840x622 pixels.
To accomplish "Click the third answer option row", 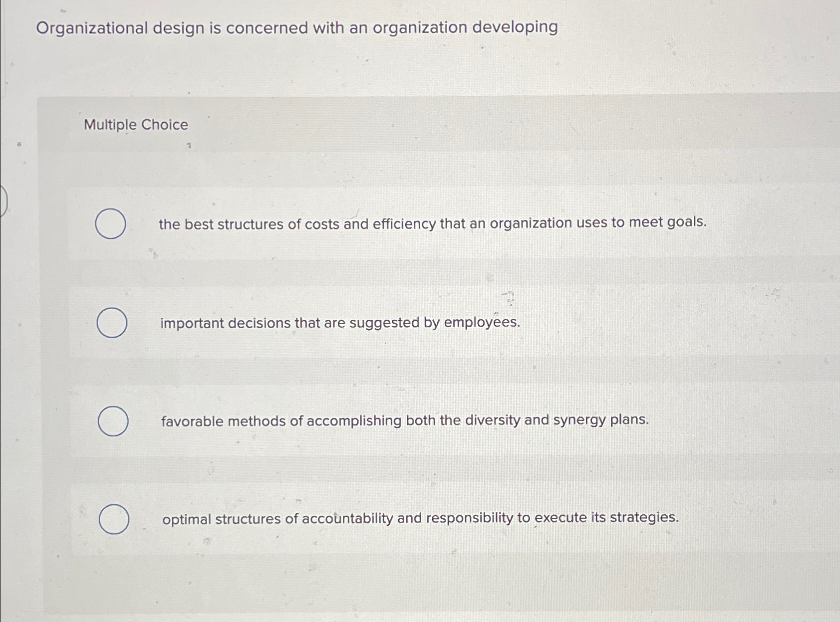I will click(399, 421).
